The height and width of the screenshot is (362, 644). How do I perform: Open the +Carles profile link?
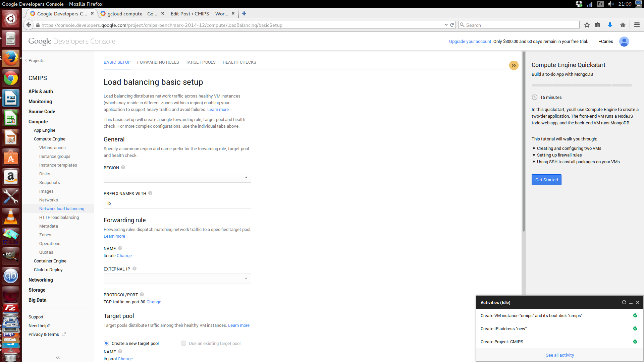click(606, 42)
